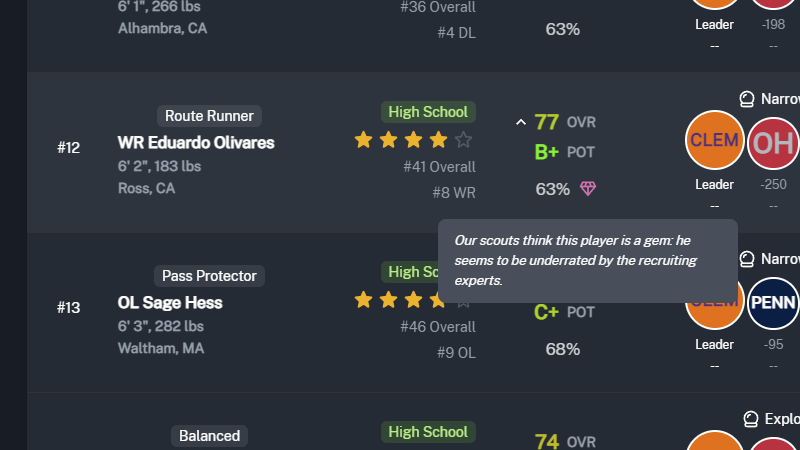Select the #12 ranking row number
800x450 pixels.
pyautogui.click(x=68, y=148)
